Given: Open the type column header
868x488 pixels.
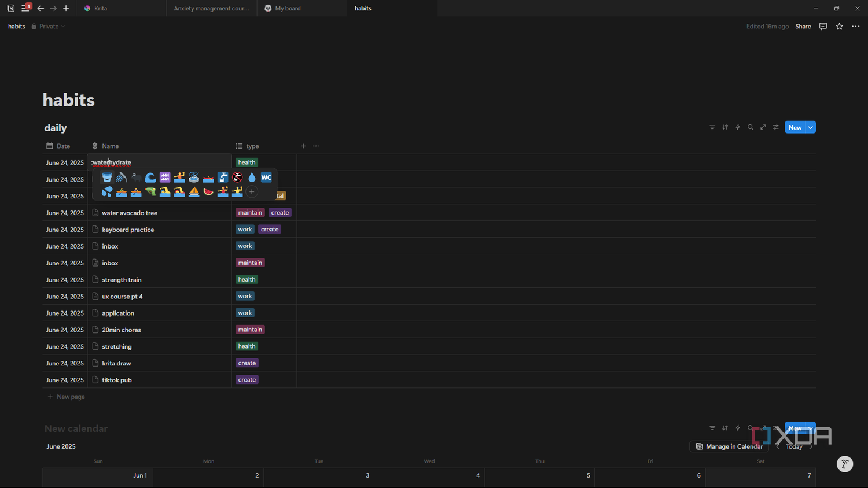Looking at the screenshot, I should (264, 146).
